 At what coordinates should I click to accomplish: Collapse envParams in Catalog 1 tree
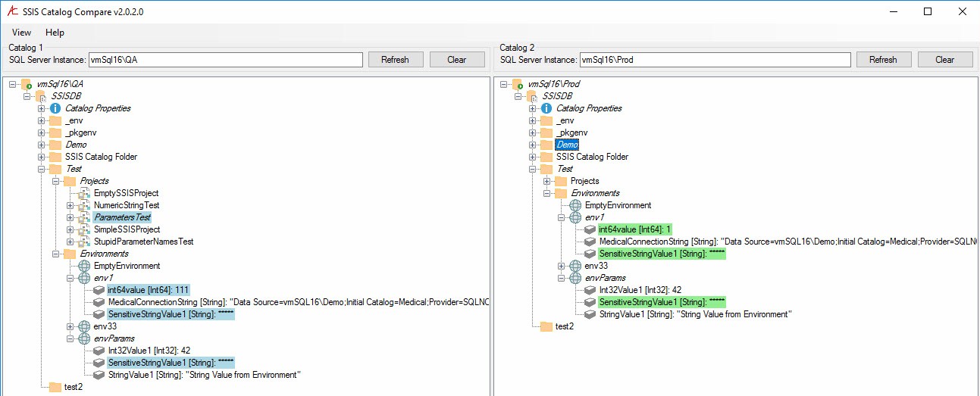[70, 338]
